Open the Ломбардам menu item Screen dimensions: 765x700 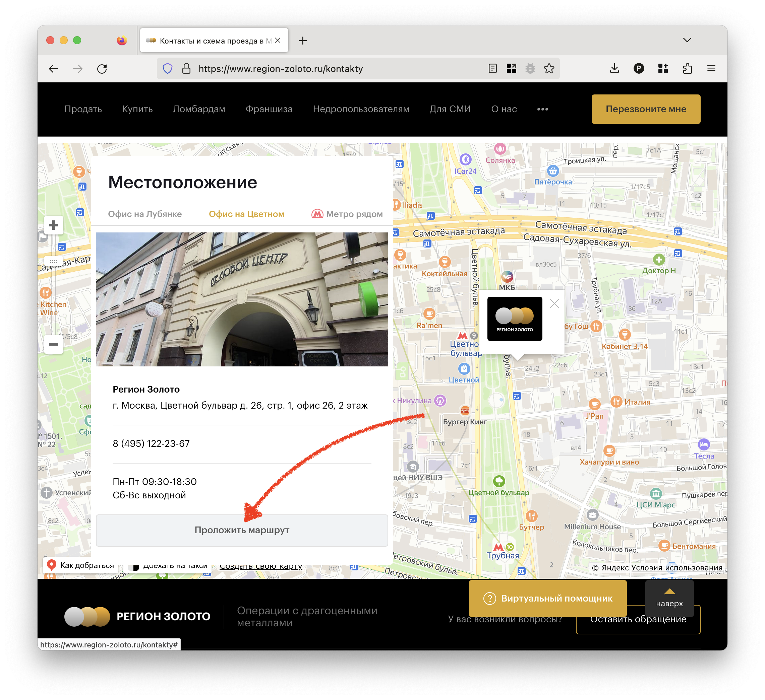199,109
